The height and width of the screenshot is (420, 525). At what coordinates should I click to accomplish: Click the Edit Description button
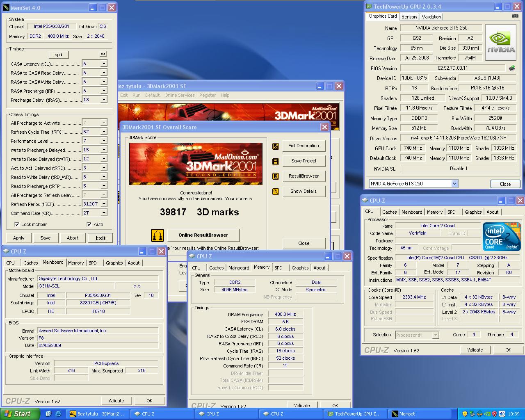click(x=304, y=146)
